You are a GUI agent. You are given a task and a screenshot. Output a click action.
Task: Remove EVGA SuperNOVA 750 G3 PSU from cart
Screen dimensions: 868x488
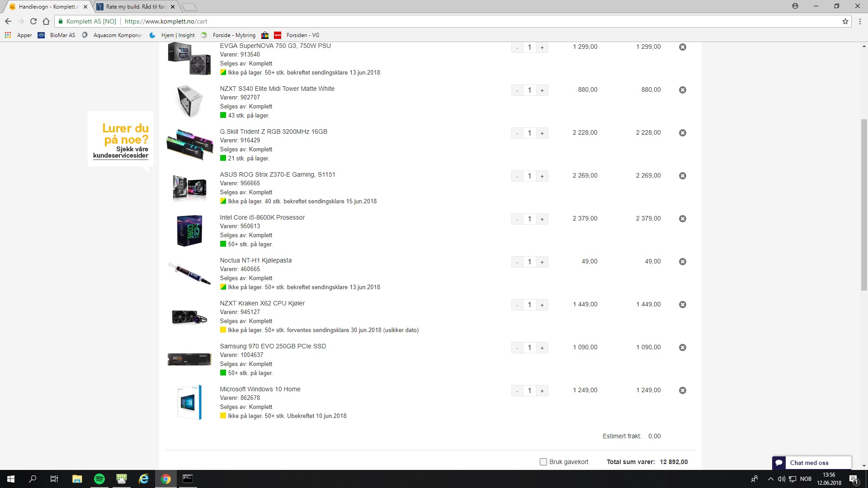pyautogui.click(x=683, y=47)
